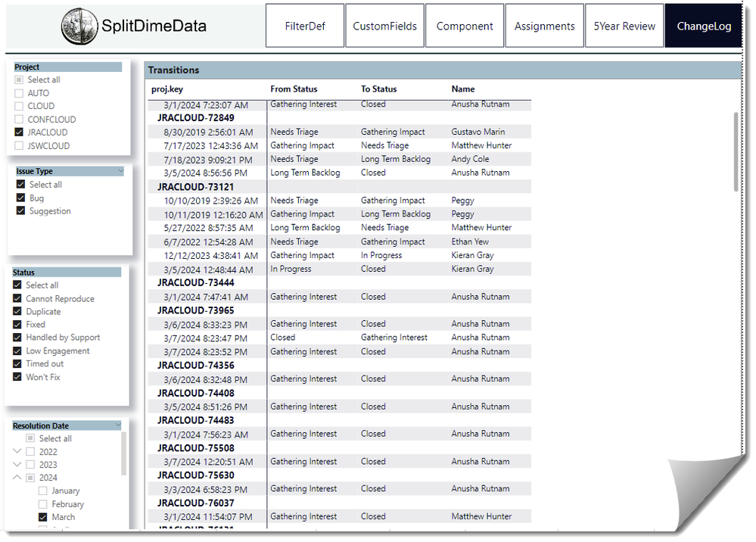Check the 2022 resolution year
The height and width of the screenshot is (542, 756).
[x=30, y=451]
